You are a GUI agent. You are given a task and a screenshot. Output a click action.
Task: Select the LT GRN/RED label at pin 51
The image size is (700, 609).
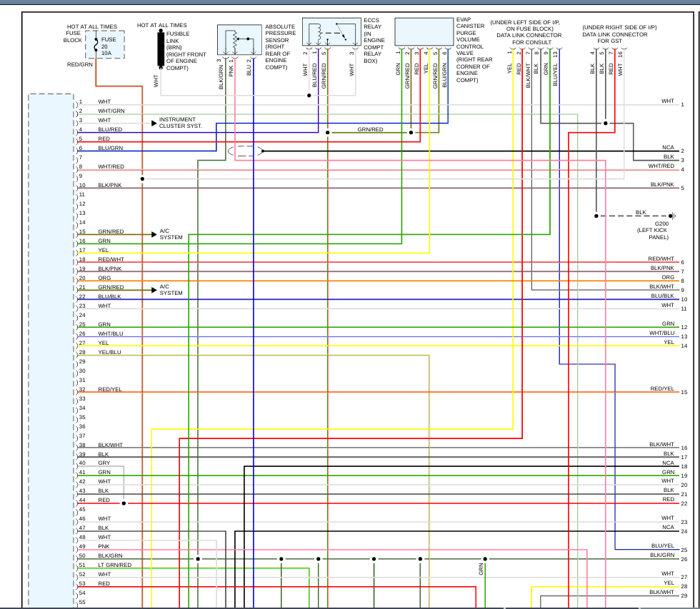115,565
